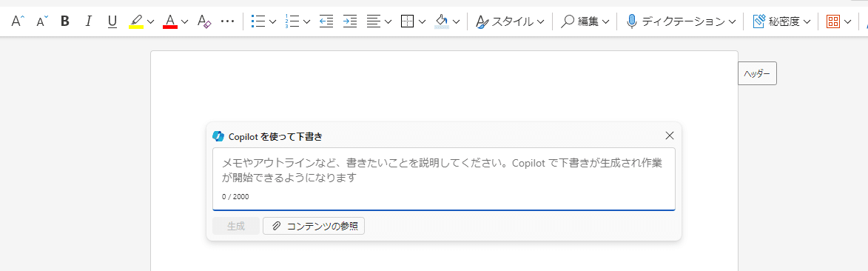This screenshot has width=868, height=271.
Task: Open the highlight color dropdown arrow
Action: click(150, 21)
